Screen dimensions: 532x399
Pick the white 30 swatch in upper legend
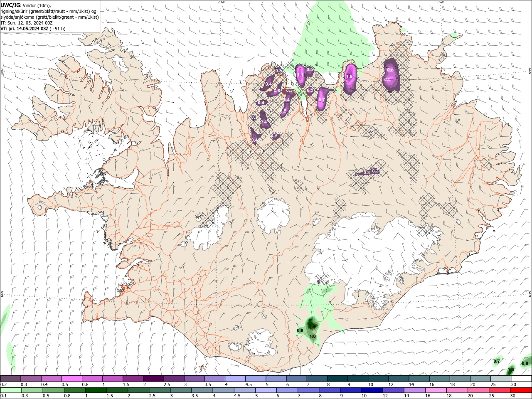(x=521, y=379)
